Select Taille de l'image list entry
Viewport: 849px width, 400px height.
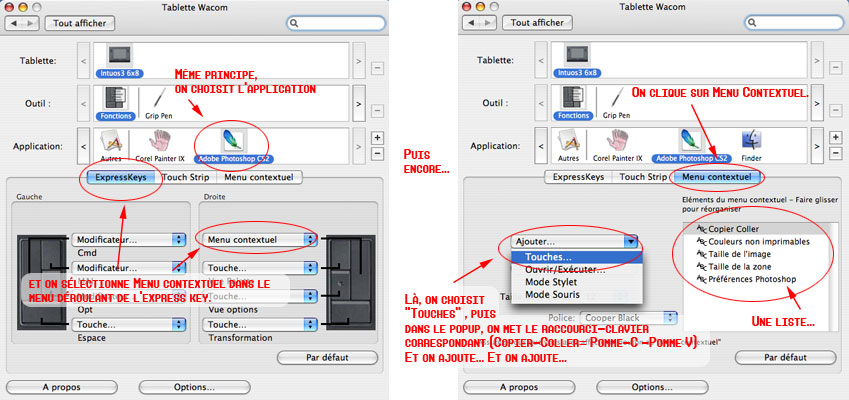tap(755, 254)
